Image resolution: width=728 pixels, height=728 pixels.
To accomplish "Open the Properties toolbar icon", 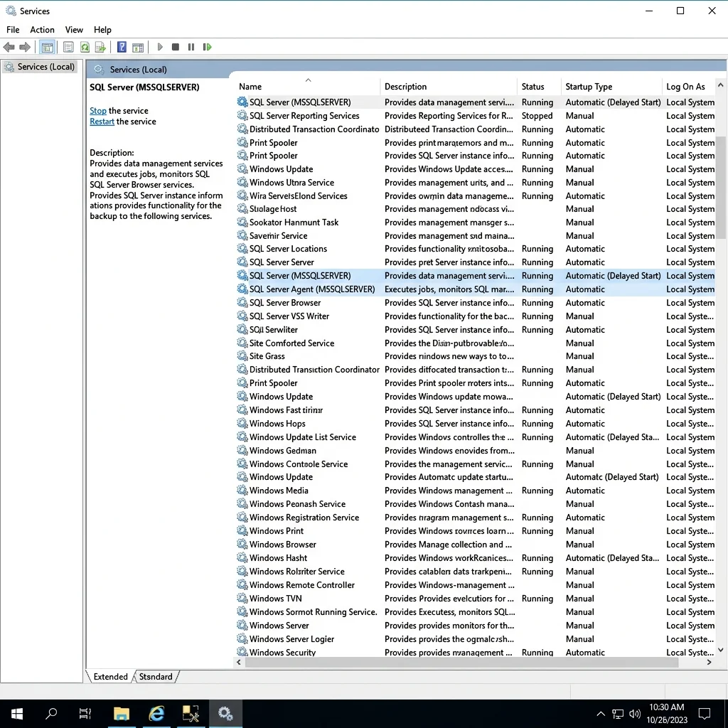I will (68, 47).
